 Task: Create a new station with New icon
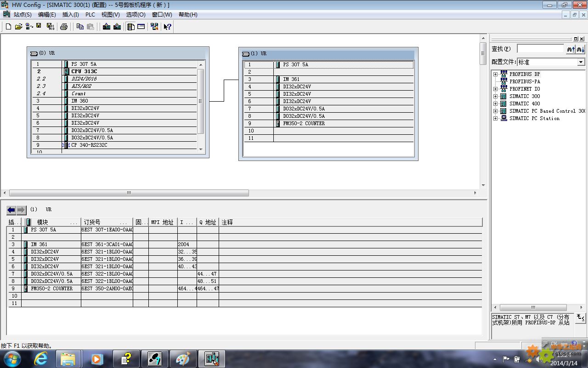point(8,27)
